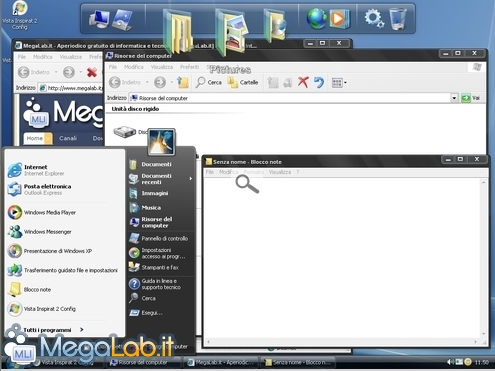Open Presentazione di Windows XP

[x=50, y=251]
